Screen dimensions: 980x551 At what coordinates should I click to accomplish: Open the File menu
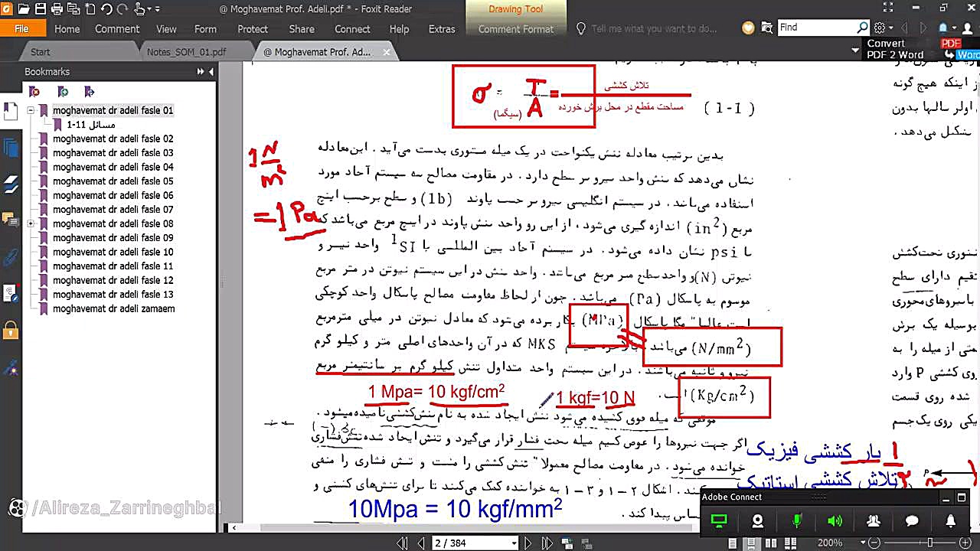21,29
